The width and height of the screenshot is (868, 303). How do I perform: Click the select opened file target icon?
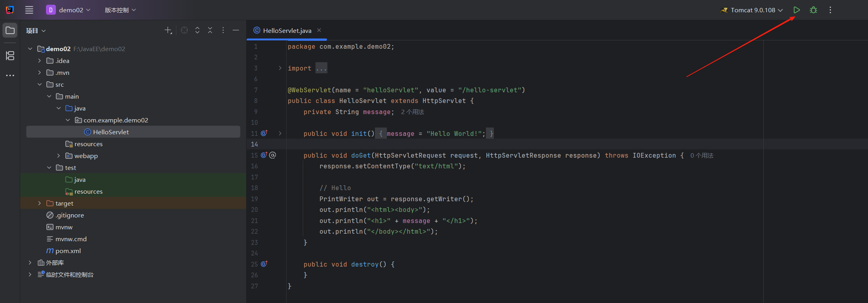click(x=184, y=30)
